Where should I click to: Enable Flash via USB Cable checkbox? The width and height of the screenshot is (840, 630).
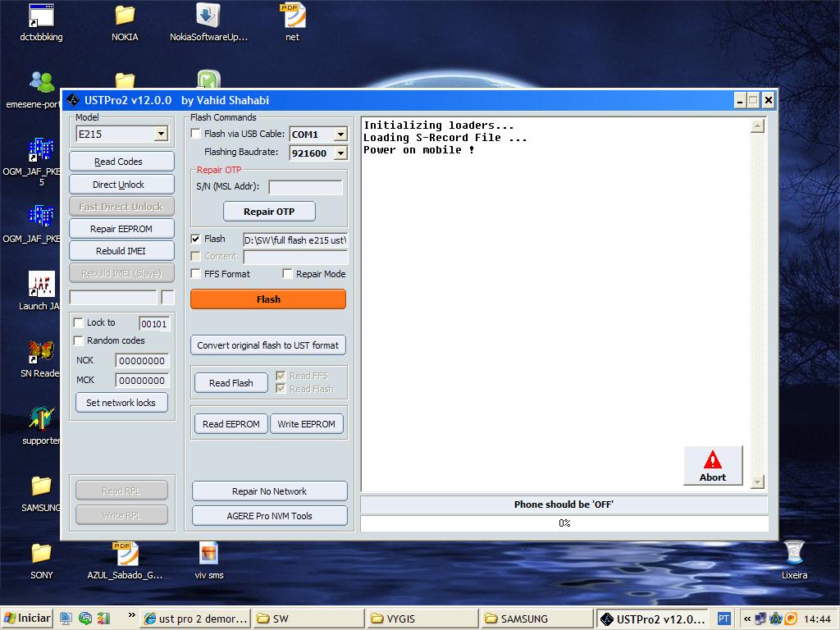pyautogui.click(x=196, y=134)
